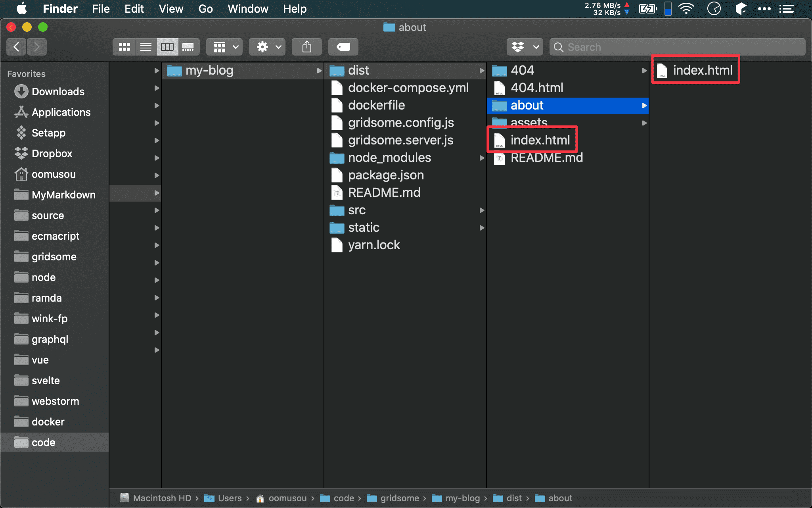Switch to list view in Finder toolbar
Image resolution: width=812 pixels, height=508 pixels.
[146, 47]
